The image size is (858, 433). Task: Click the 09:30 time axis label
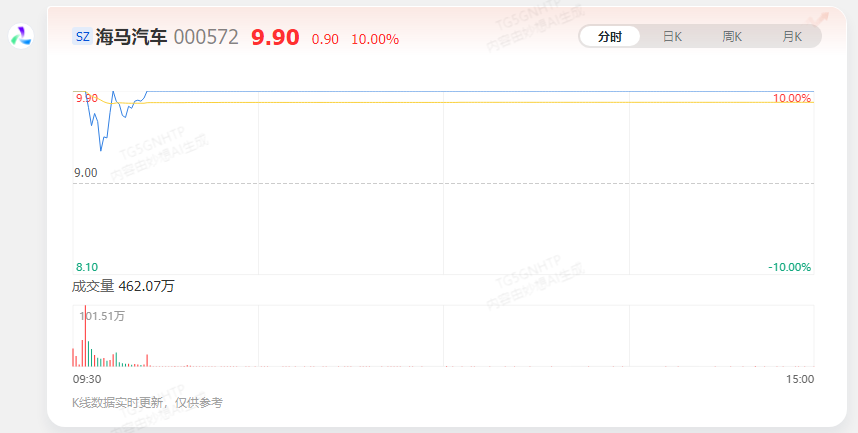click(87, 379)
